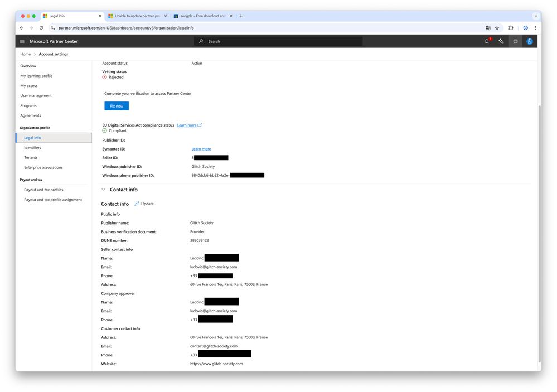Open User management
This screenshot has height=392, width=557.
tap(36, 95)
